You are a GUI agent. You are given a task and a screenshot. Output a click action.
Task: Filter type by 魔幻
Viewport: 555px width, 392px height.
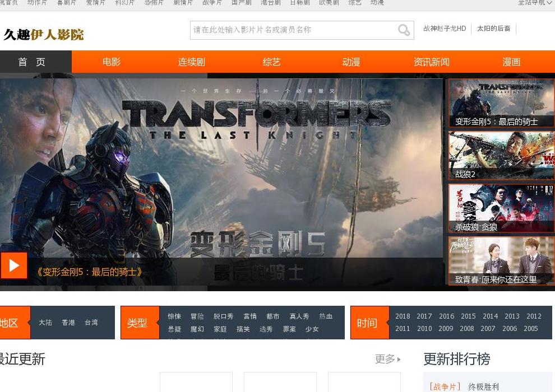197,329
